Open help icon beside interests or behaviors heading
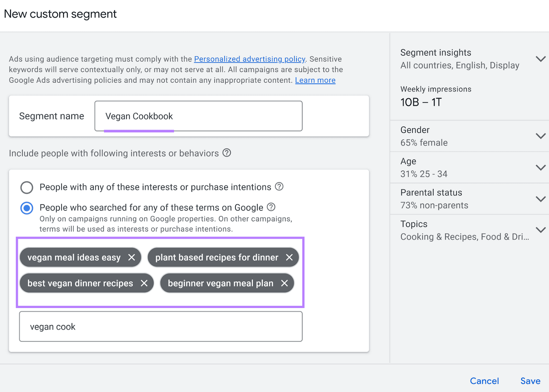Image resolution: width=549 pixels, height=392 pixels. (x=226, y=153)
